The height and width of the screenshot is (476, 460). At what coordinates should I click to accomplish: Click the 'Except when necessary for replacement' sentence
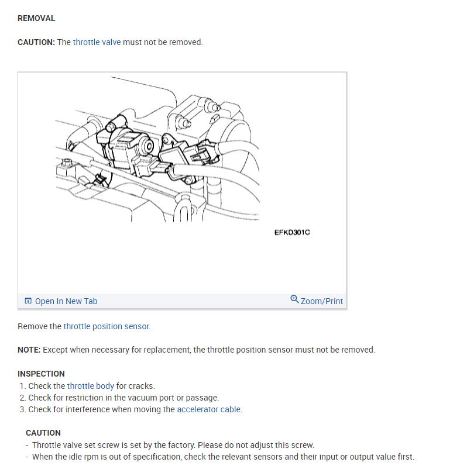209,350
